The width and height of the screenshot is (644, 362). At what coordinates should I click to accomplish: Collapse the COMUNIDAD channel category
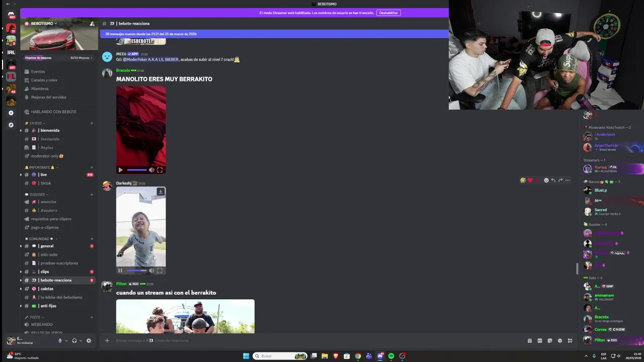(x=42, y=239)
